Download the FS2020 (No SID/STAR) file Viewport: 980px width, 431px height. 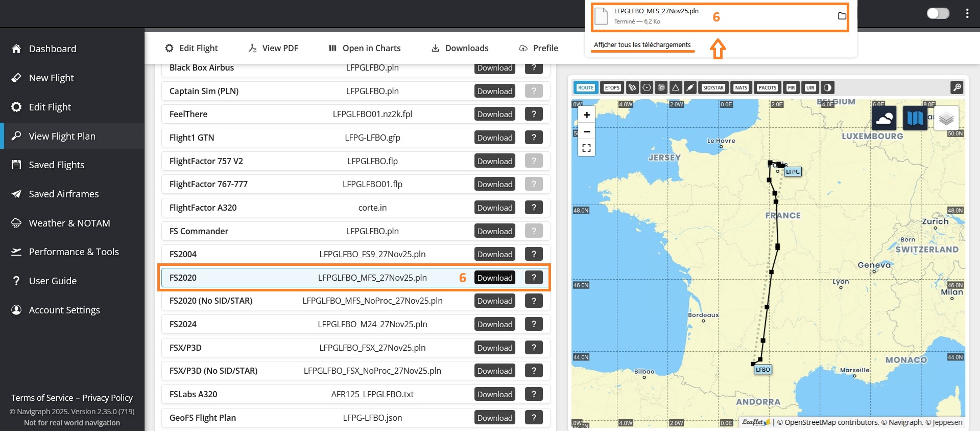pyautogui.click(x=495, y=301)
